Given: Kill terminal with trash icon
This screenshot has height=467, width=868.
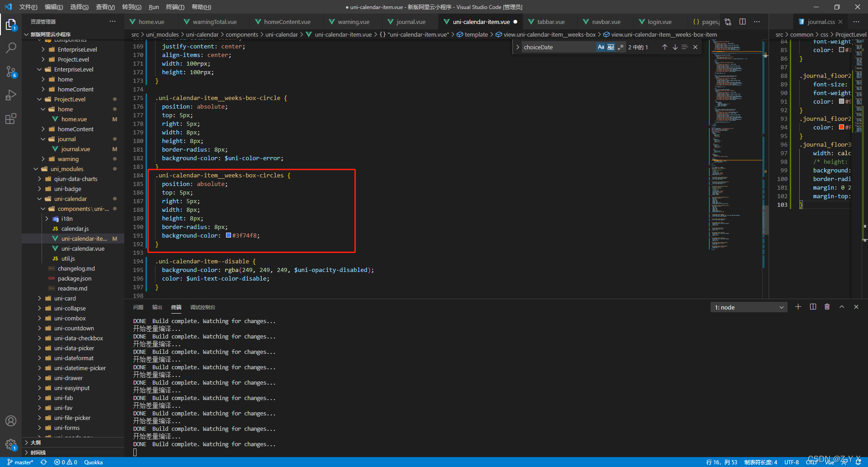Looking at the screenshot, I should coord(827,307).
